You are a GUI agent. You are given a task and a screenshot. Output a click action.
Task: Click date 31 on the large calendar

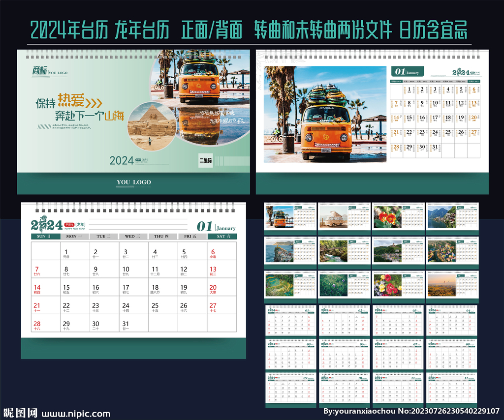(x=126, y=325)
